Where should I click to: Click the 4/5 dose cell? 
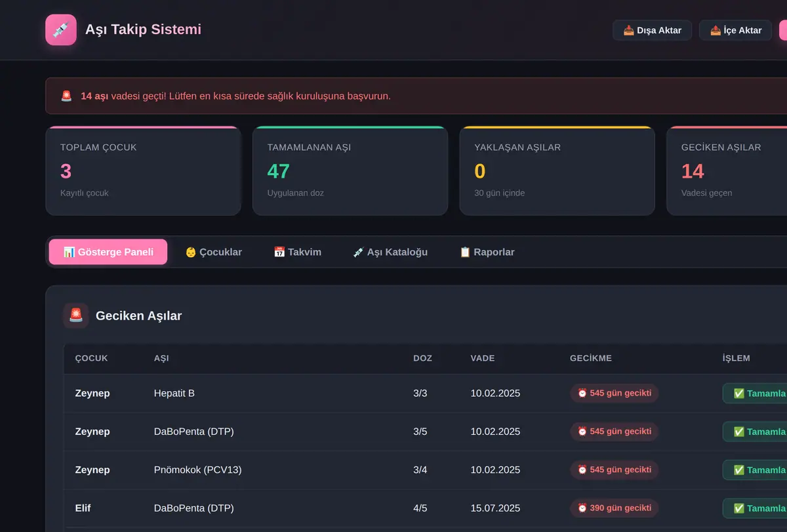[420, 508]
